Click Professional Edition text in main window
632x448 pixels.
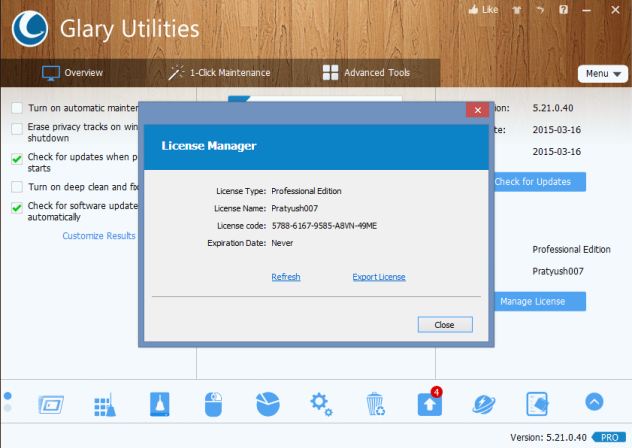(572, 250)
